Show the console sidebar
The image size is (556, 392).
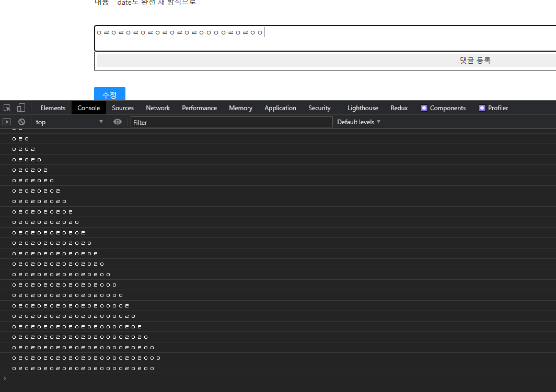6,122
